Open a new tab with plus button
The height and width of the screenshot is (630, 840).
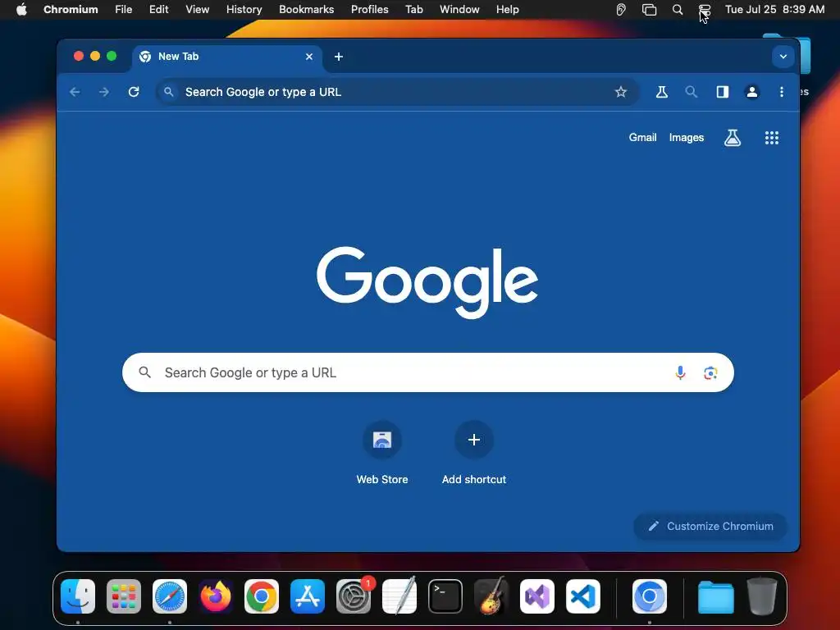pos(339,57)
